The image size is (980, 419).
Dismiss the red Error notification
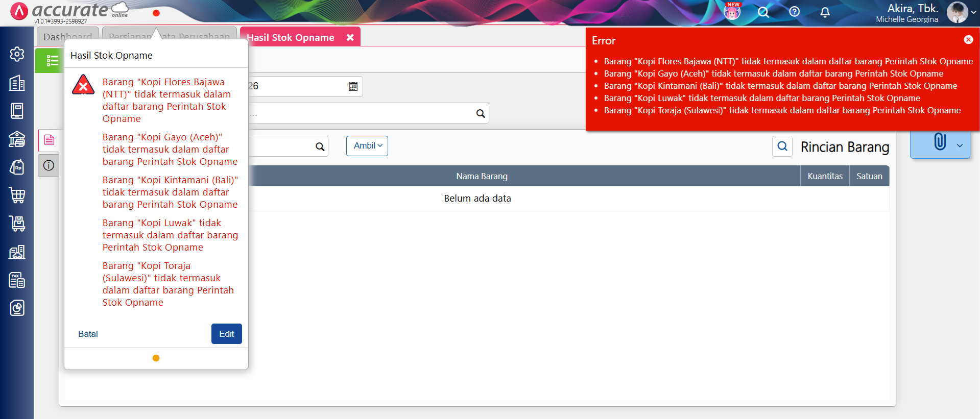[968, 40]
